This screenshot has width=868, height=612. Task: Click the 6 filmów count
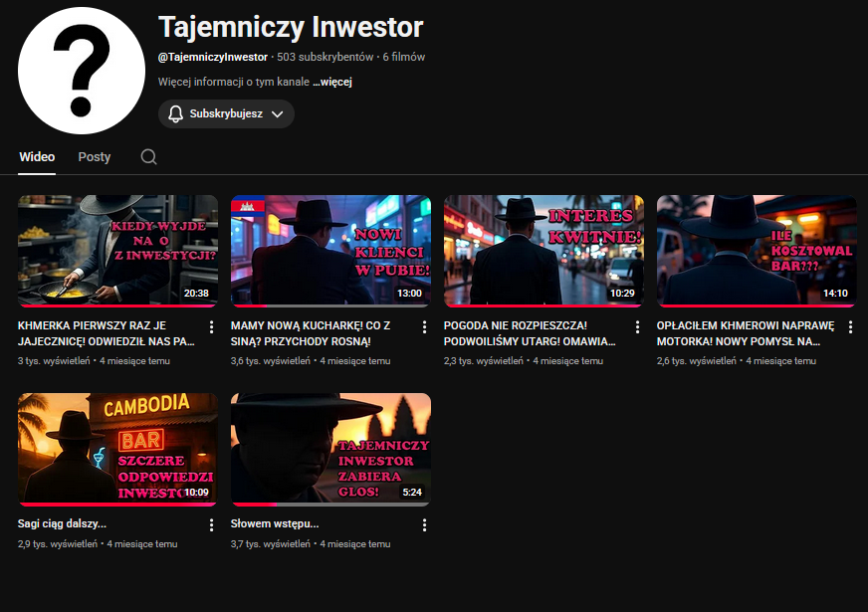click(404, 57)
